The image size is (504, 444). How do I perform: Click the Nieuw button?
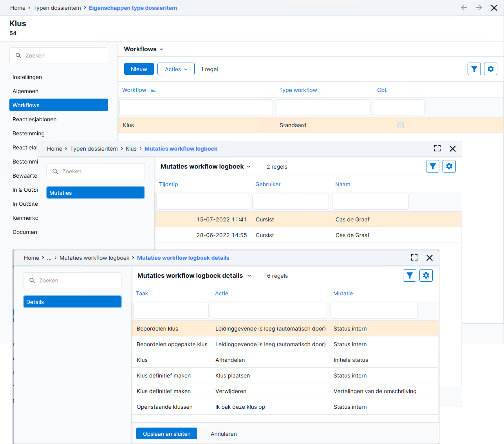(x=139, y=69)
